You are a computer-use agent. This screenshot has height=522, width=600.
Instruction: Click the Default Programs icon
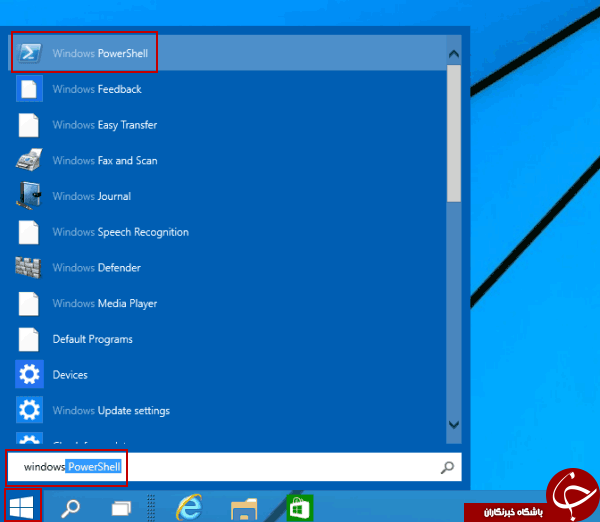(29, 339)
